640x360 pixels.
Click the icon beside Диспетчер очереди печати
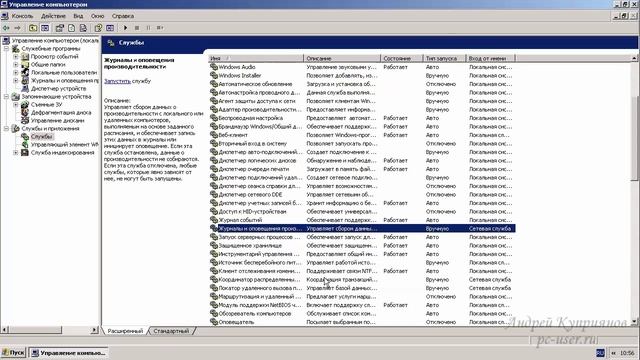(x=213, y=169)
